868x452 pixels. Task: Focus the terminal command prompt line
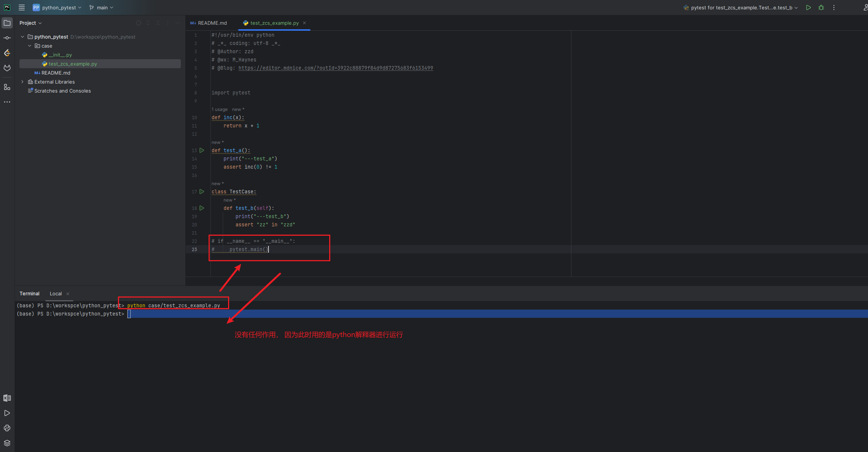(x=441, y=314)
